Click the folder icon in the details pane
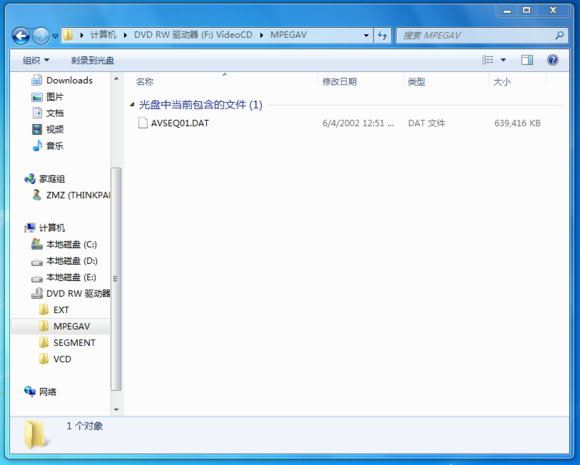 click(36, 434)
